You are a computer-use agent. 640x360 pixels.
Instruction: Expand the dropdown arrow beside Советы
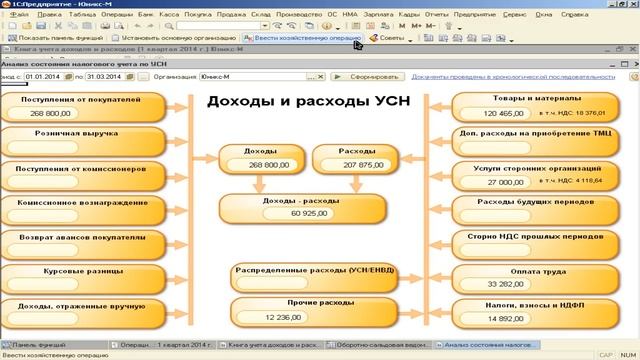coord(410,40)
